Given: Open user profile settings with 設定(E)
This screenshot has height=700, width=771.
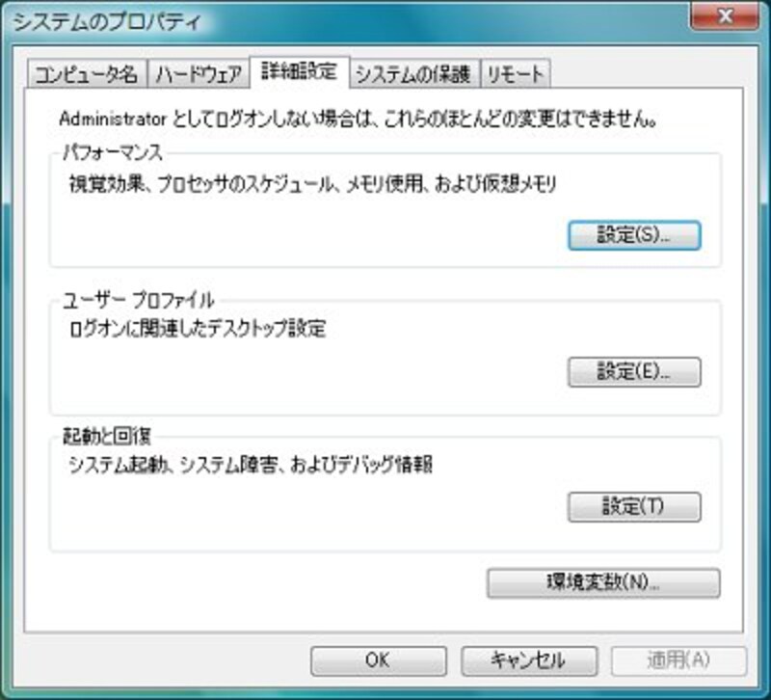Looking at the screenshot, I should (634, 372).
